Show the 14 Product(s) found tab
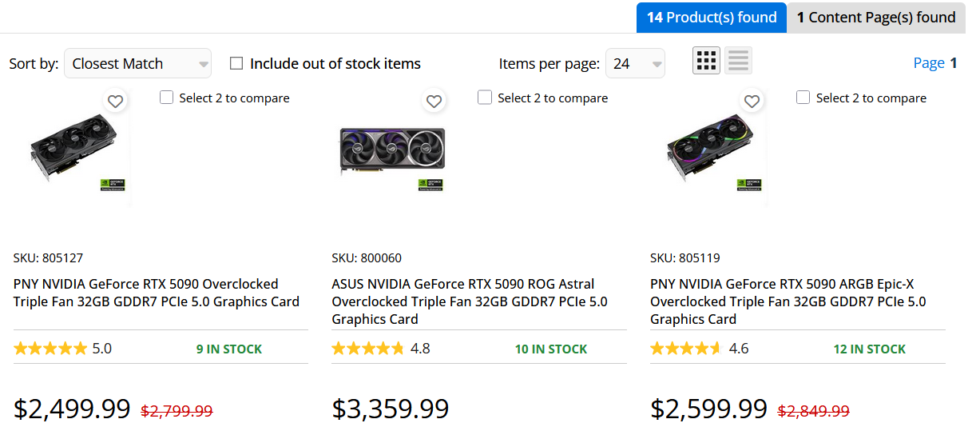 [x=711, y=18]
